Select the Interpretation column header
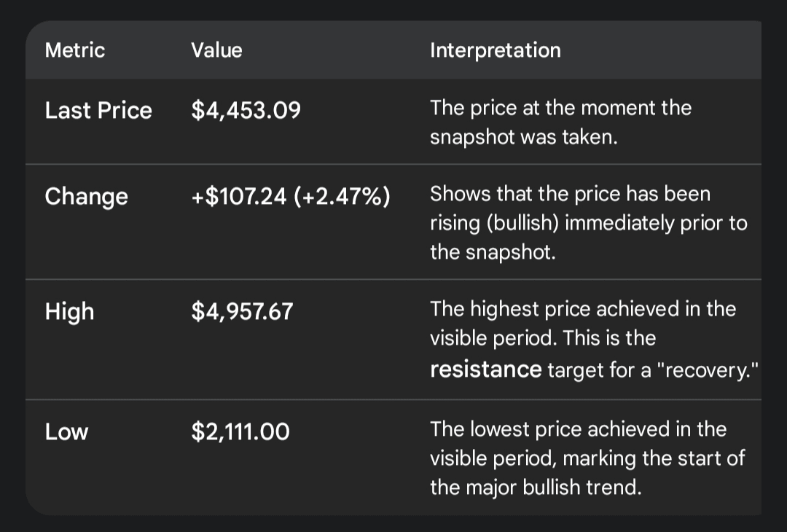Viewport: 787px width, 532px height. point(495,50)
